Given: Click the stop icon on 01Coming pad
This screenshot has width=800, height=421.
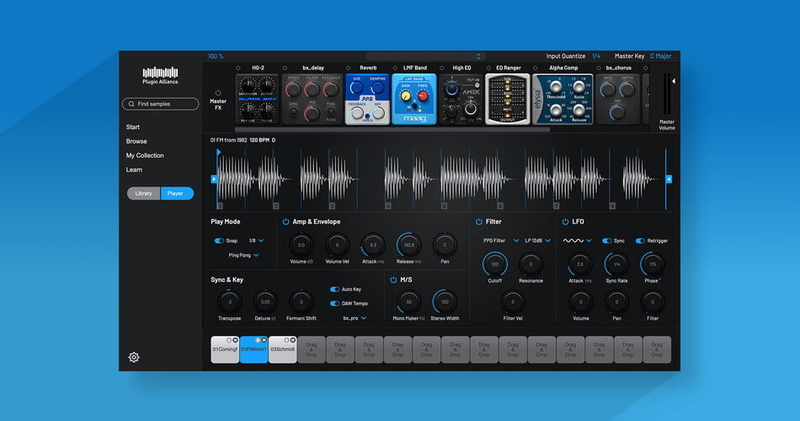Looking at the screenshot, I should pos(235,340).
